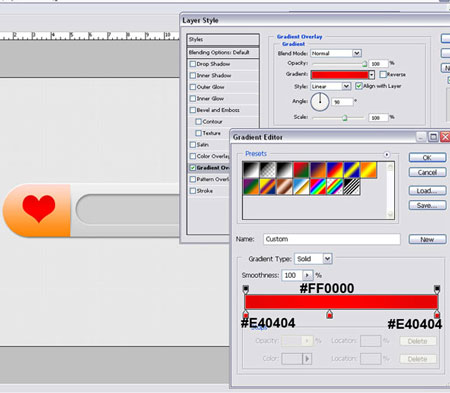
Task: Close the Gradient Editor dialog
Action: point(445,137)
